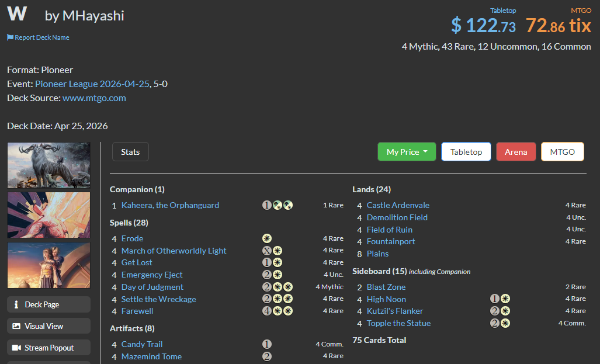Click the generic 1 mana symbol beside Candy Trail
The height and width of the screenshot is (364, 600).
tap(267, 344)
